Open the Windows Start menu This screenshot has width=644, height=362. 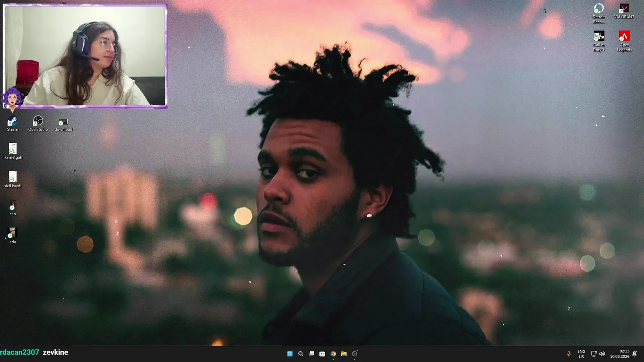click(290, 354)
